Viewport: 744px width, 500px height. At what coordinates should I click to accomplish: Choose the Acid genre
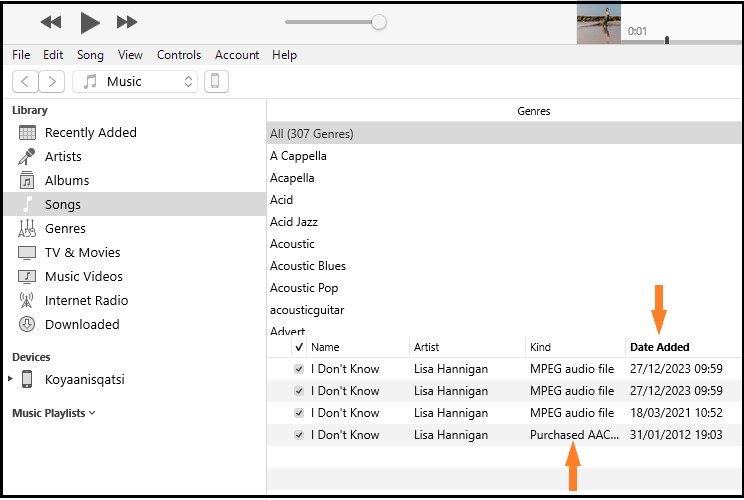[281, 200]
